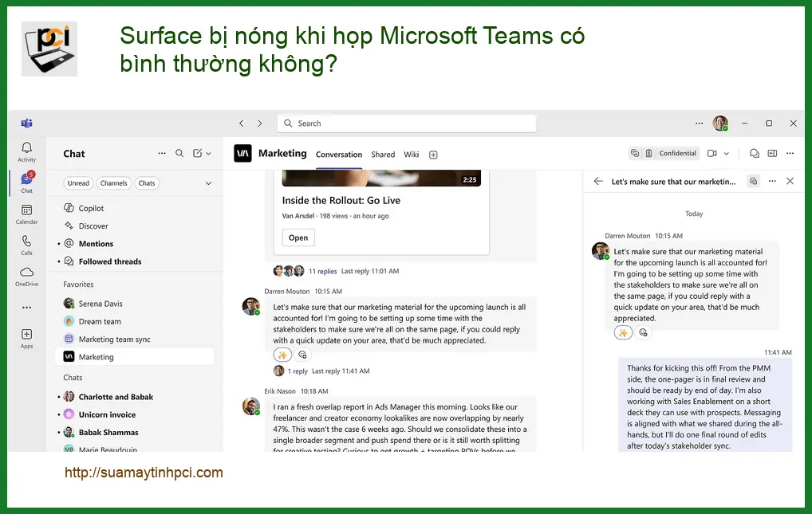Open the profile avatar menu
The height and width of the screenshot is (514, 812).
coord(720,124)
